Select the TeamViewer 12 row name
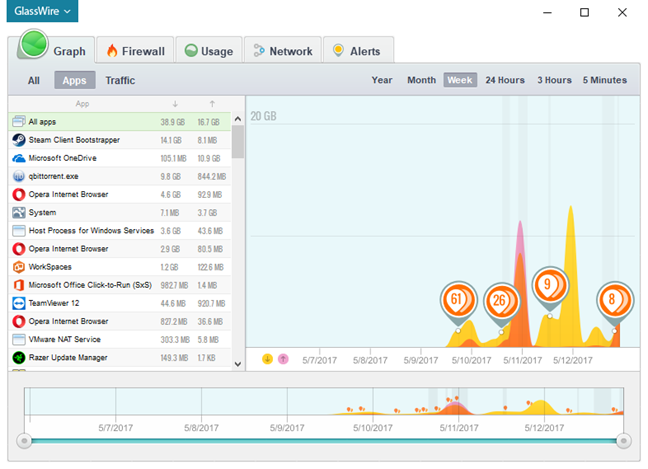 (x=54, y=303)
